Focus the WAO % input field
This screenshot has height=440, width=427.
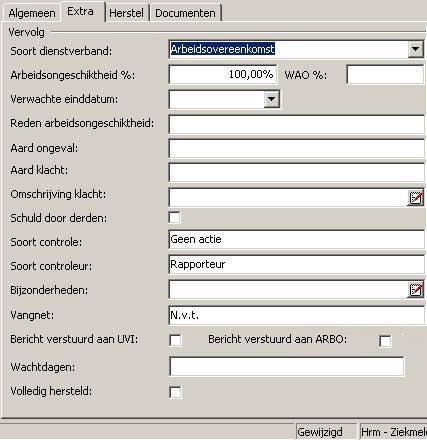[385, 74]
